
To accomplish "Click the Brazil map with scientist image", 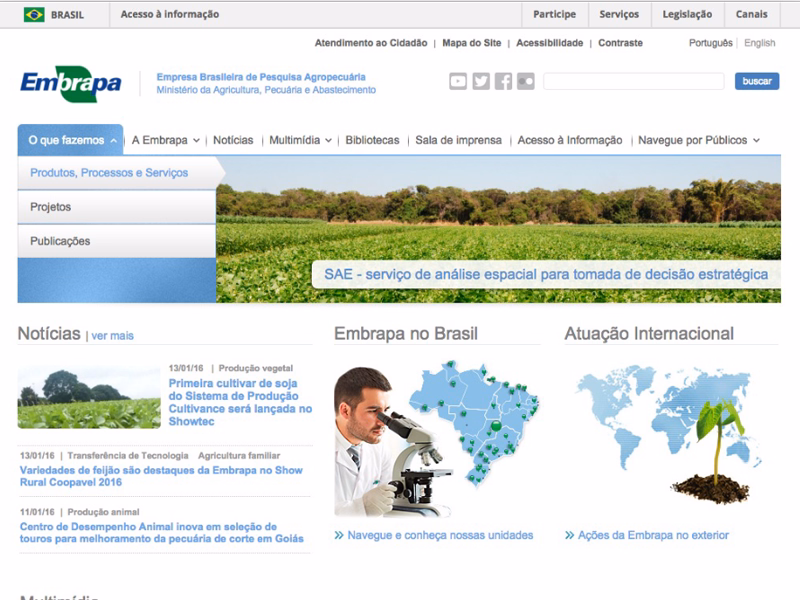I will (437, 439).
